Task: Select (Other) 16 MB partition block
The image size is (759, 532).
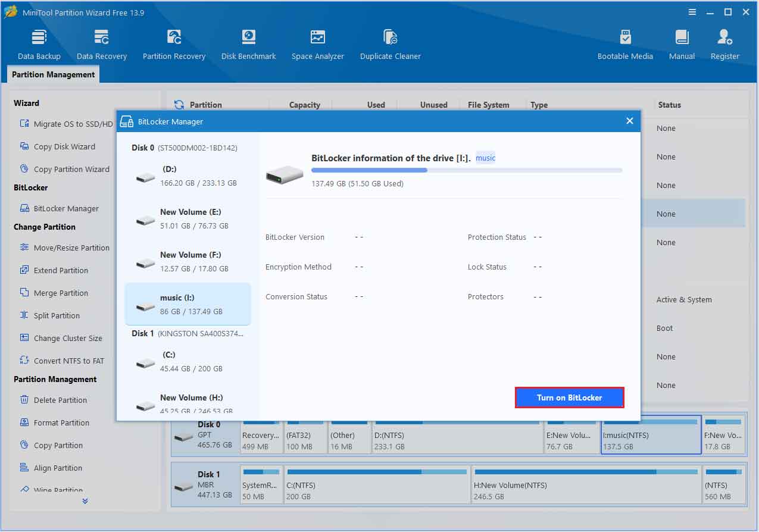Action: point(349,435)
